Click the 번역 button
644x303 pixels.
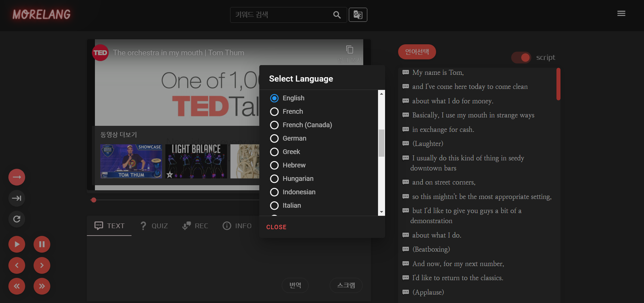pos(295,285)
